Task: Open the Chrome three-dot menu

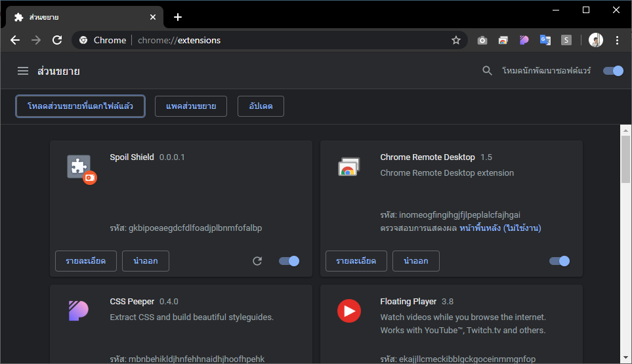Action: click(x=617, y=40)
